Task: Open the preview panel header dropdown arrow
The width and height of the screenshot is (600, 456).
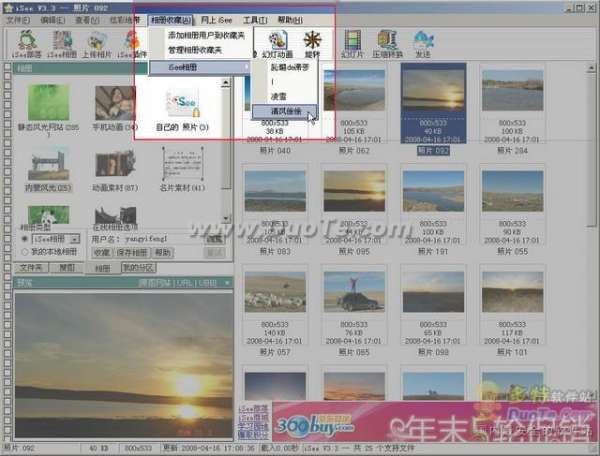Action: 227,283
